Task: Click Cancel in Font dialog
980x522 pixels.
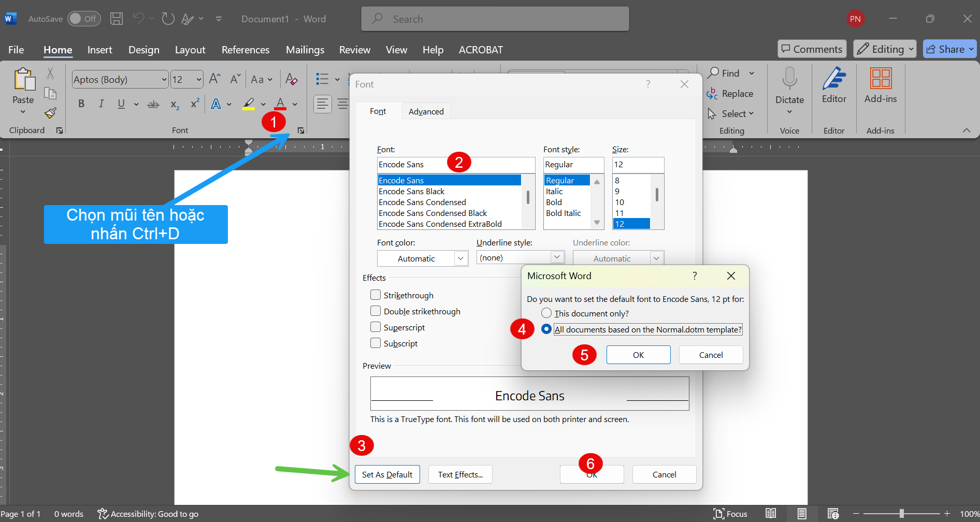Action: click(x=665, y=474)
